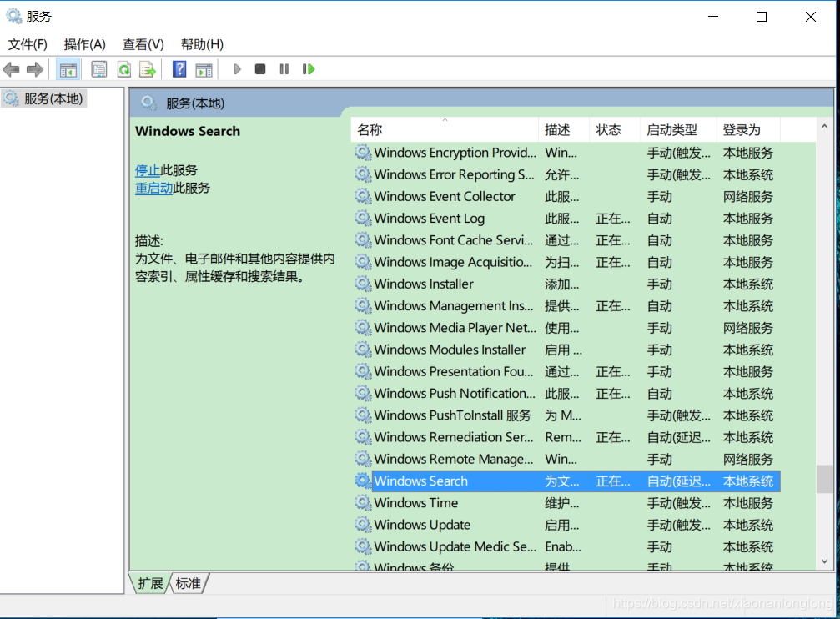Click the Start service play icon
This screenshot has width=840, height=619.
[x=238, y=69]
